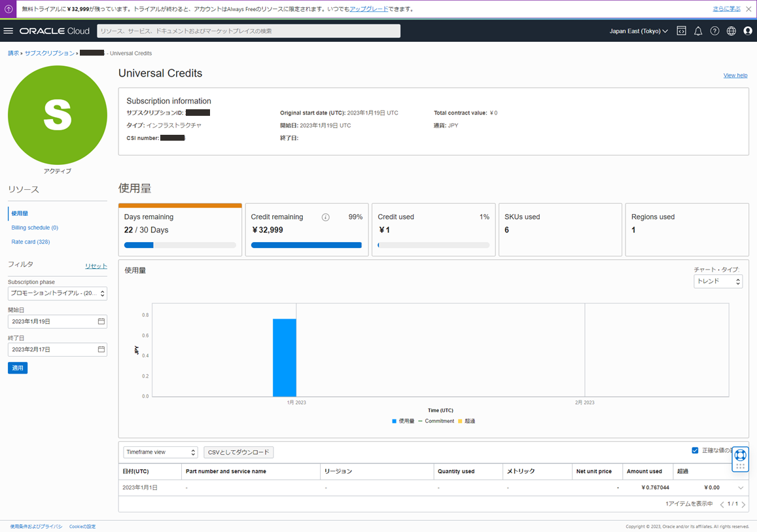Open the language globe icon
The image size is (757, 532).
pyautogui.click(x=731, y=31)
